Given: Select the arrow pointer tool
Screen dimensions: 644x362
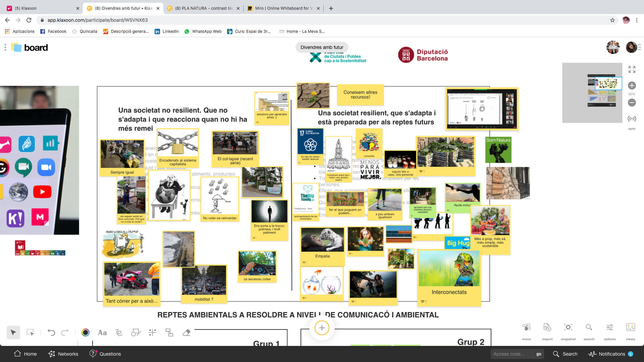Looking at the screenshot, I should 13,332.
